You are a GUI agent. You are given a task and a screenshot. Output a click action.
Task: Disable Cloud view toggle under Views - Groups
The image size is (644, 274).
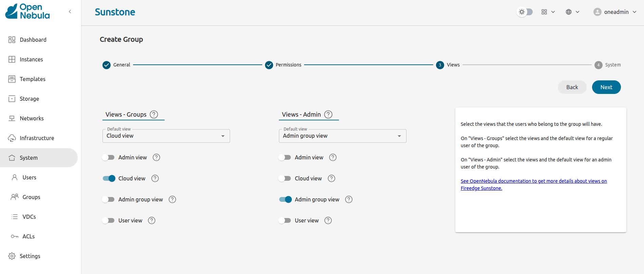[x=109, y=178]
